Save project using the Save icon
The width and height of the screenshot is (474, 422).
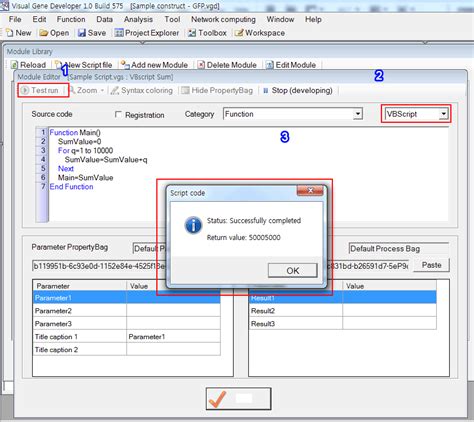coord(82,33)
